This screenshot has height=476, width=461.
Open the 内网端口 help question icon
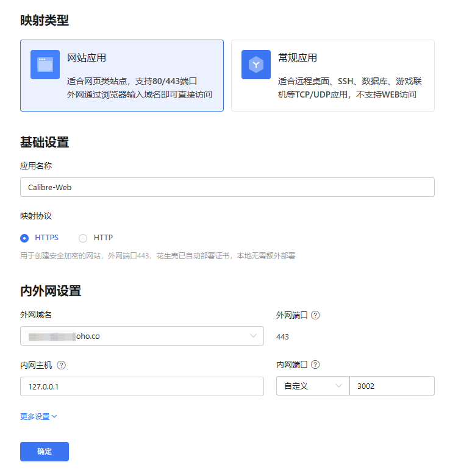click(x=315, y=364)
